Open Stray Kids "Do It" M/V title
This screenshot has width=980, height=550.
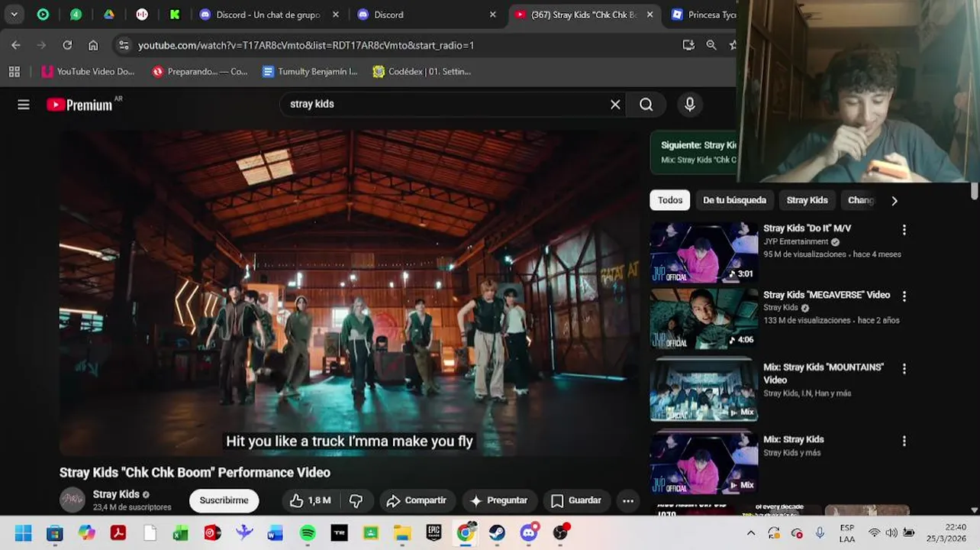807,228
